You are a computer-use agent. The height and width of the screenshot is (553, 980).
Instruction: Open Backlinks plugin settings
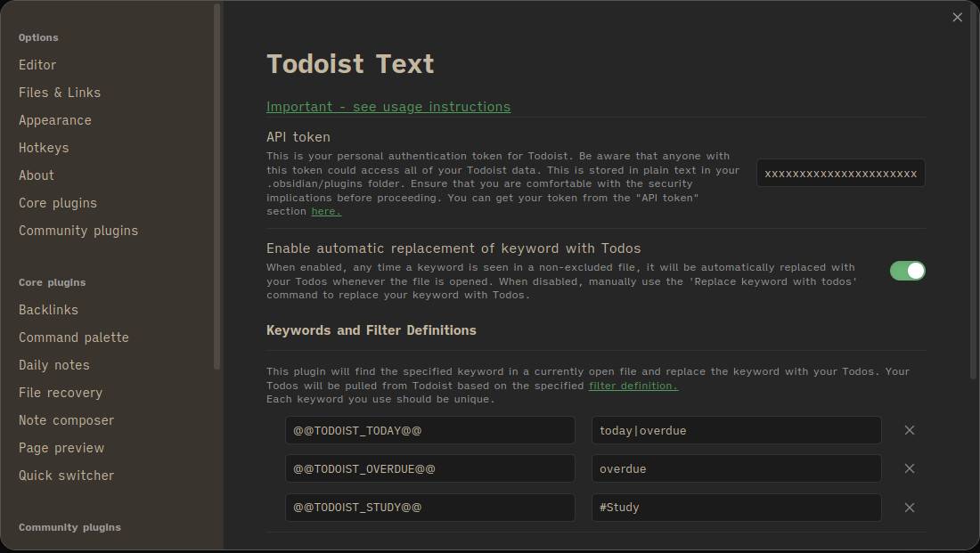48,309
